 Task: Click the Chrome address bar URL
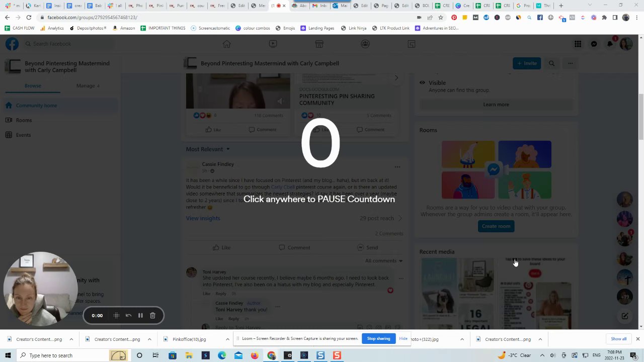coord(92,18)
